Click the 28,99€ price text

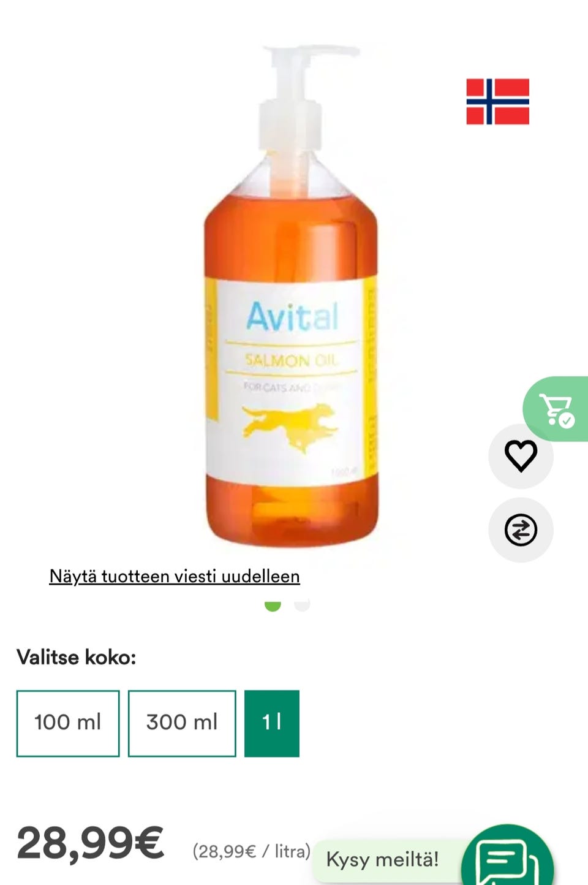[91, 843]
